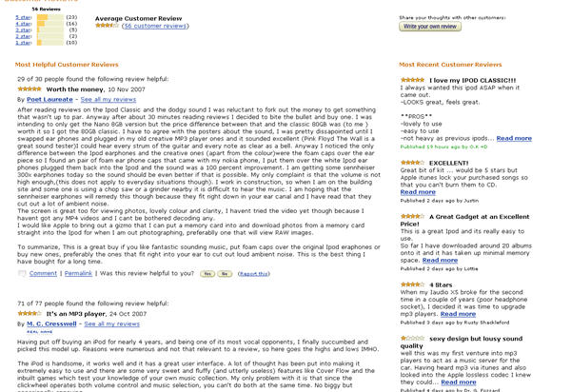Click the comment speech bubble icon
This screenshot has height=392, width=571.
(x=22, y=272)
